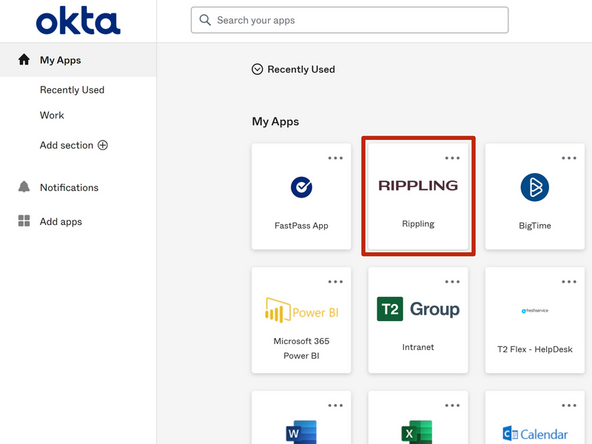
Task: Launch BigTime via its blue icon
Action: pos(535,187)
